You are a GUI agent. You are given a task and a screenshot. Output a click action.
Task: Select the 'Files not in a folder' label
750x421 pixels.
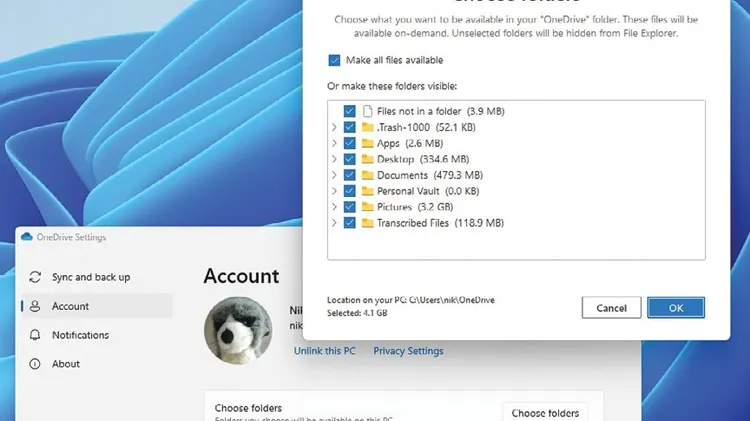pos(419,111)
